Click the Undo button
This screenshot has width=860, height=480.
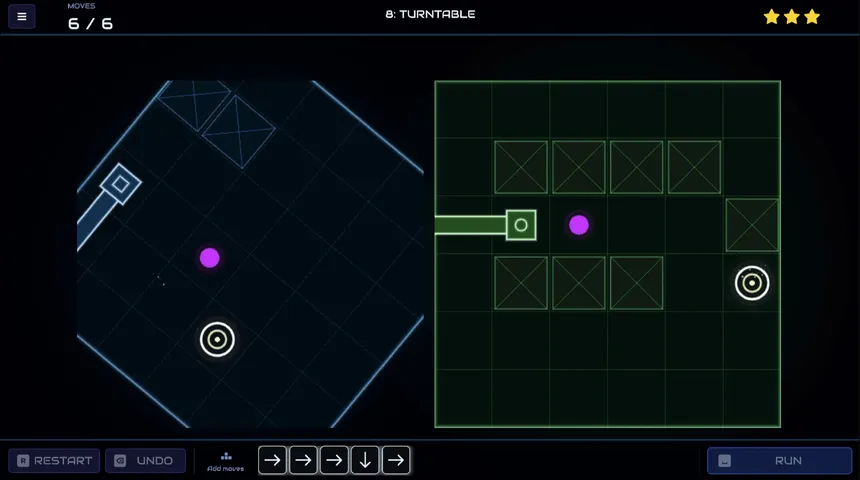pyautogui.click(x=145, y=460)
